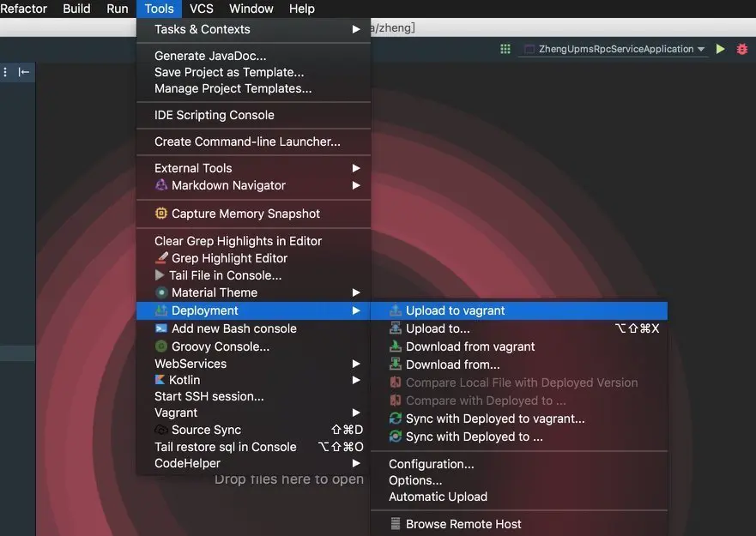Select Add new Bash console

point(233,328)
